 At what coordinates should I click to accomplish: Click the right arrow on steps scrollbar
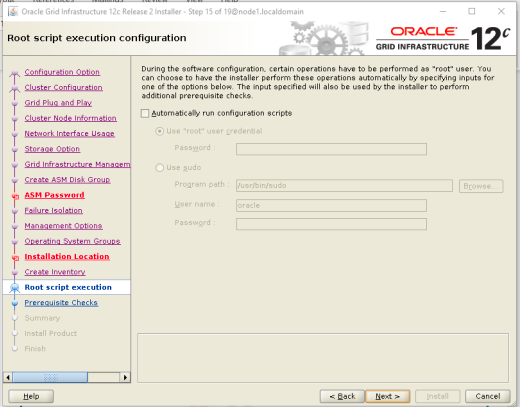point(125,377)
